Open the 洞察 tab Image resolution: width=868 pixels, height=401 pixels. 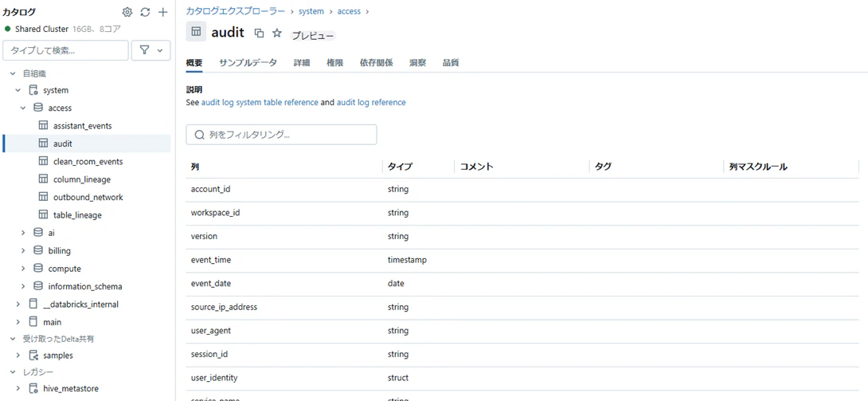point(418,63)
